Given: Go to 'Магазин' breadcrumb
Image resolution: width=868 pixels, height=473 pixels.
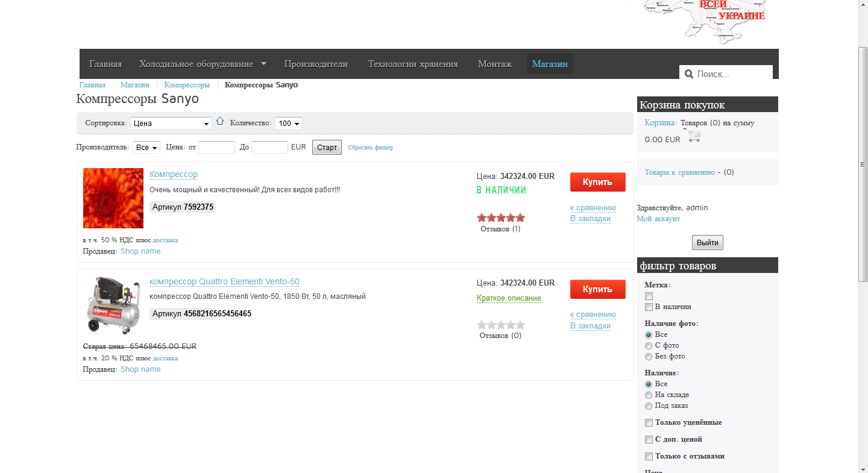Looking at the screenshot, I should pyautogui.click(x=134, y=85).
